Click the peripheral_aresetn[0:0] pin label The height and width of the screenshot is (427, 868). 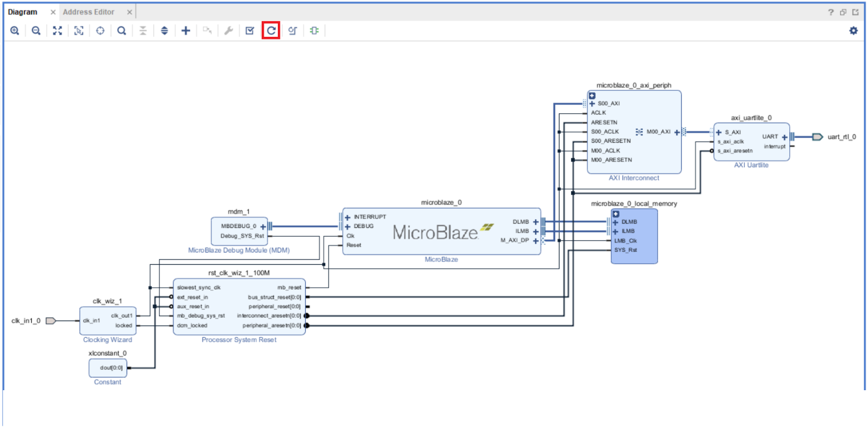(x=272, y=325)
